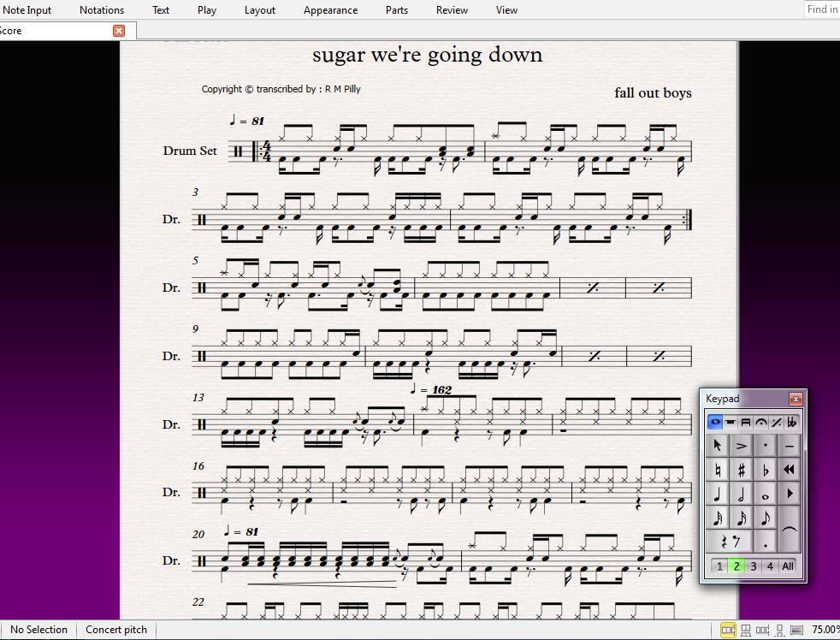Select the beams/tremolos keypad layout

[x=746, y=422]
